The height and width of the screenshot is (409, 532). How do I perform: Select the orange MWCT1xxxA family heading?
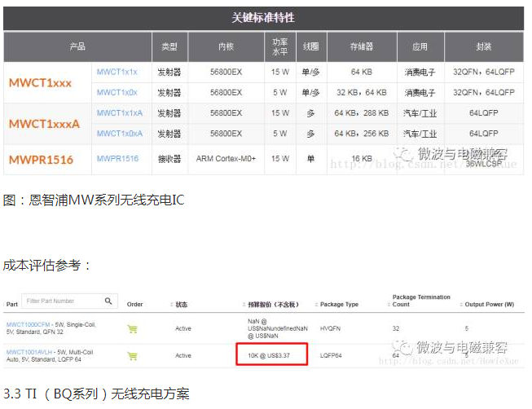pos(44,124)
